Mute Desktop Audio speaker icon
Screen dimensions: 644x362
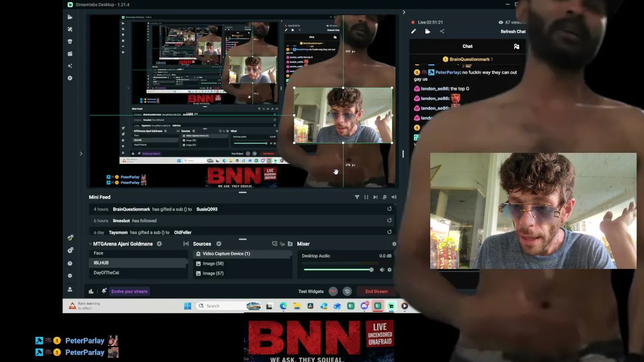(382, 270)
